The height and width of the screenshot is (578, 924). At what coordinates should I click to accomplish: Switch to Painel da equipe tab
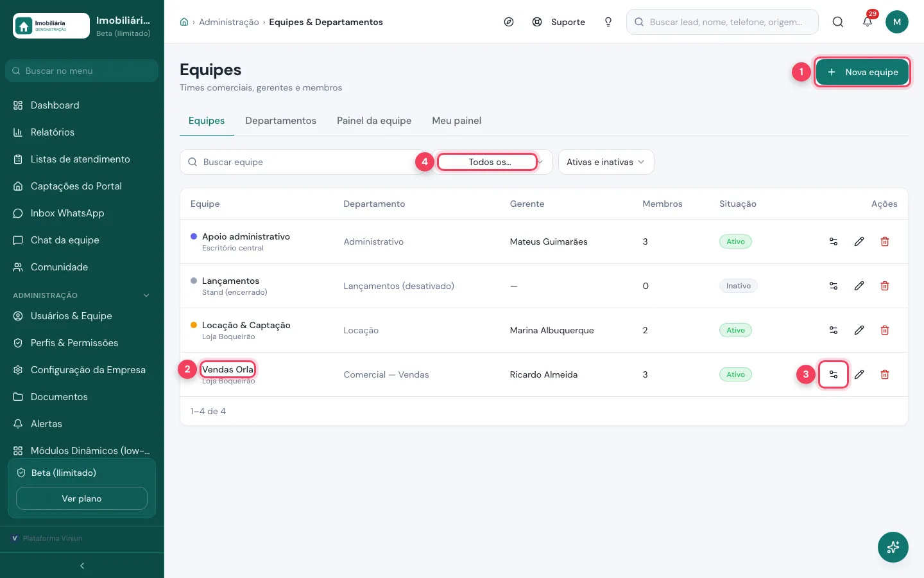pos(374,121)
